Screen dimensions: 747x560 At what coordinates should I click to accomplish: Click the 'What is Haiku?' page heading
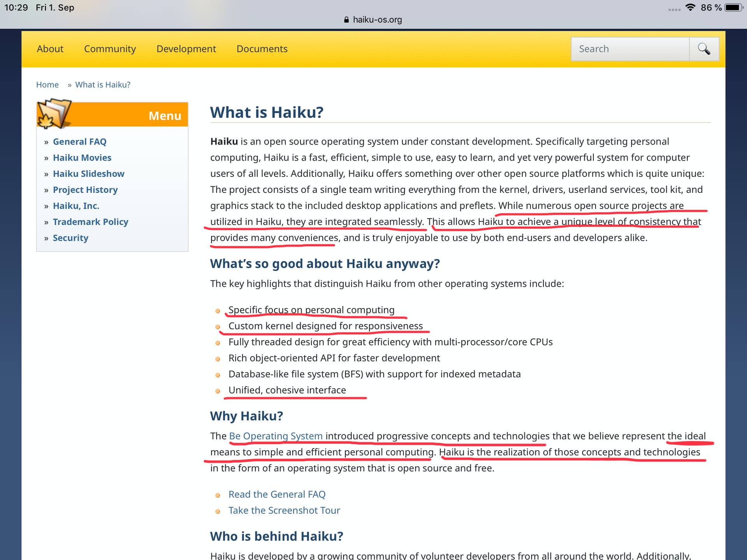(x=267, y=112)
